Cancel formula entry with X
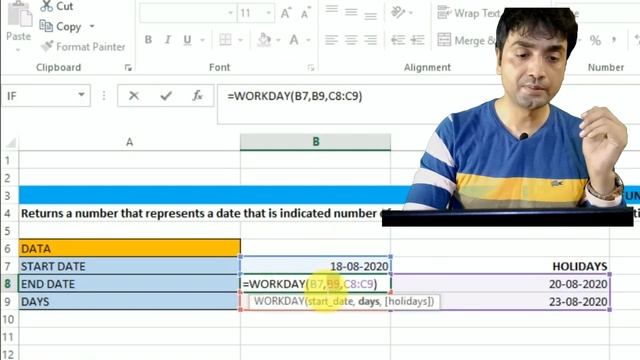The height and width of the screenshot is (360, 640). (x=133, y=96)
